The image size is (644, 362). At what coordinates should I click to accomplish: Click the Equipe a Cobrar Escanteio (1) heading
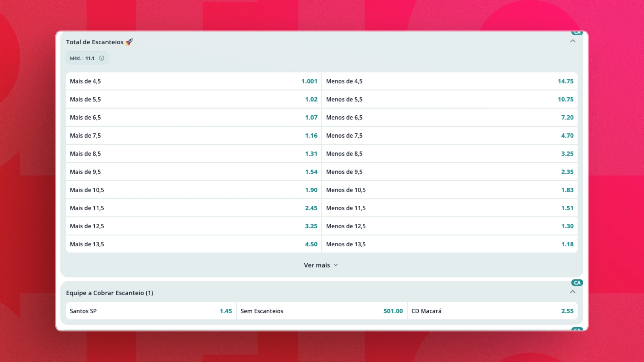pyautogui.click(x=110, y=293)
